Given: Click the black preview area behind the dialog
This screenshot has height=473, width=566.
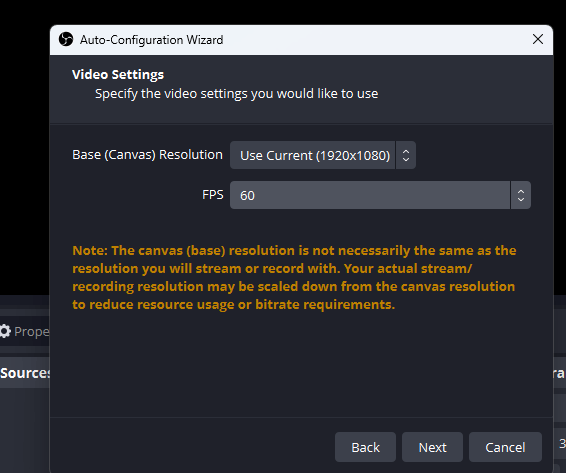Looking at the screenshot, I should 25,144.
